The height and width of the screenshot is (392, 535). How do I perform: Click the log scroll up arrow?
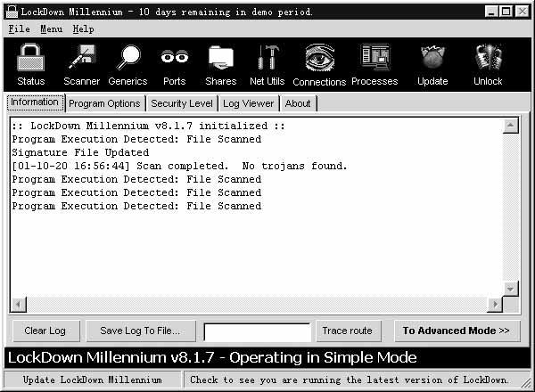pos(510,125)
